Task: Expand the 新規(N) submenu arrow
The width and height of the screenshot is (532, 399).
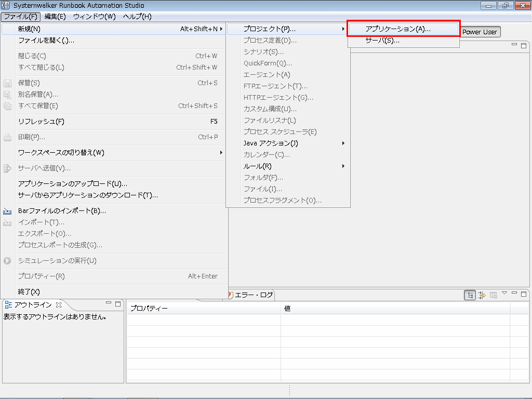Action: [x=221, y=29]
